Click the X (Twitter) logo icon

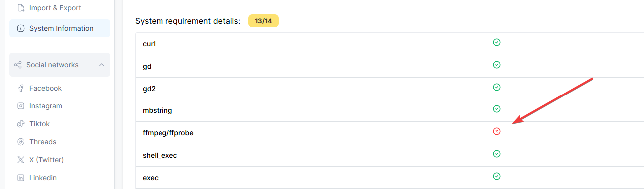[x=21, y=160]
